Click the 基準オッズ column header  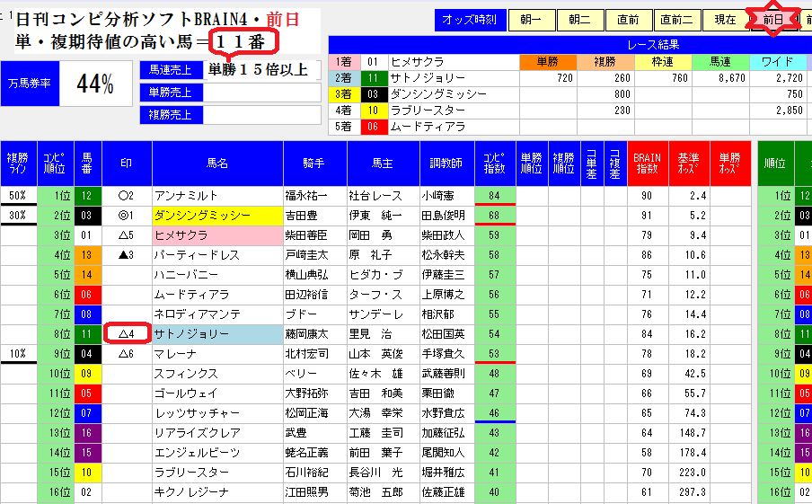pyautogui.click(x=689, y=164)
